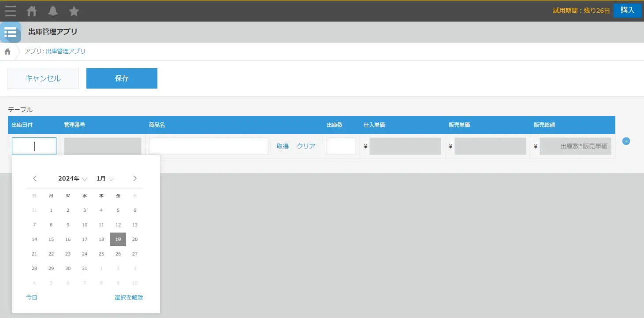Click the breadcrumb home icon
This screenshot has height=318, width=644.
(x=7, y=52)
